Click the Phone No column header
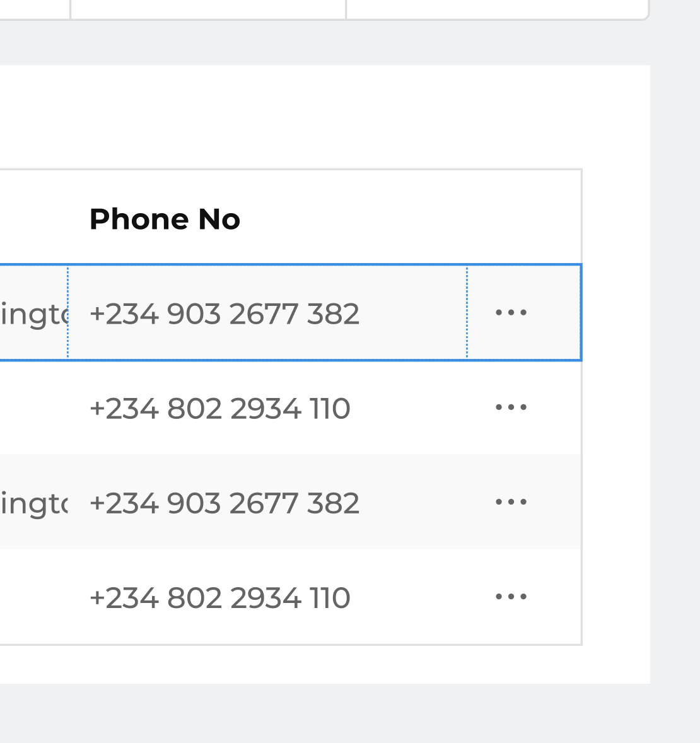 pyautogui.click(x=165, y=219)
